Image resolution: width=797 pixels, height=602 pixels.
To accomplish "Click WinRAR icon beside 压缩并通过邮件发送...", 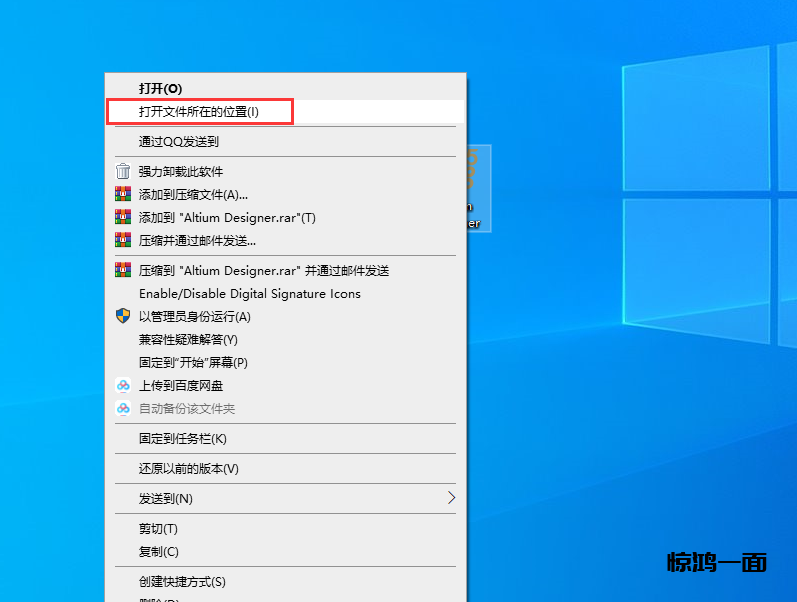I will tap(123, 240).
